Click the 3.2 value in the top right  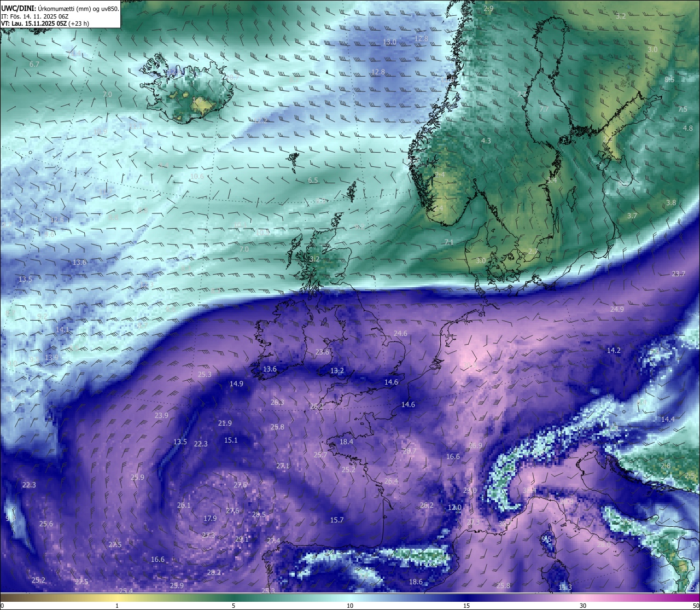tap(621, 16)
